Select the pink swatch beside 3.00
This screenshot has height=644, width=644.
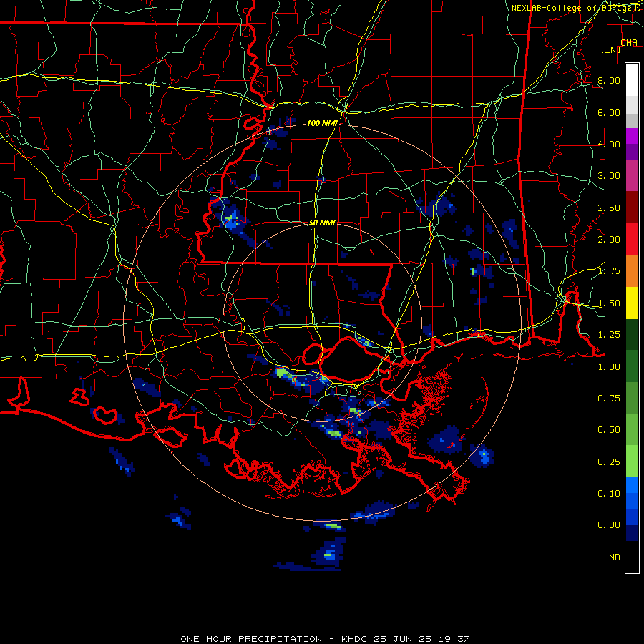coord(632,176)
